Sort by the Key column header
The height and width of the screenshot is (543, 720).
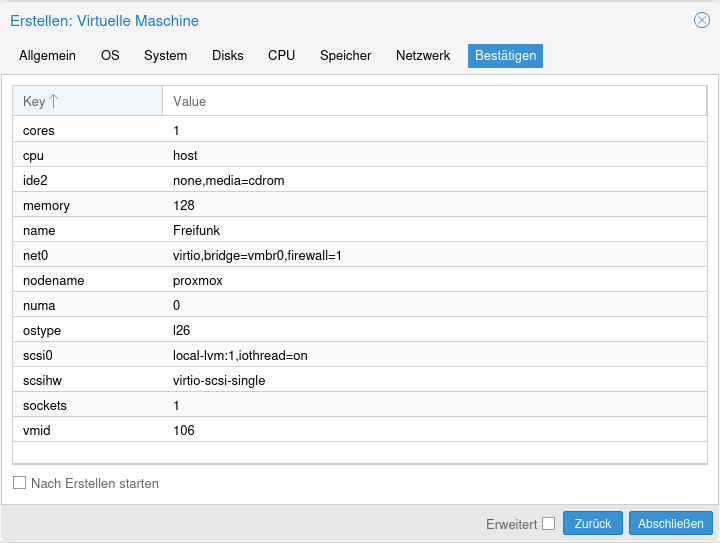coord(87,101)
